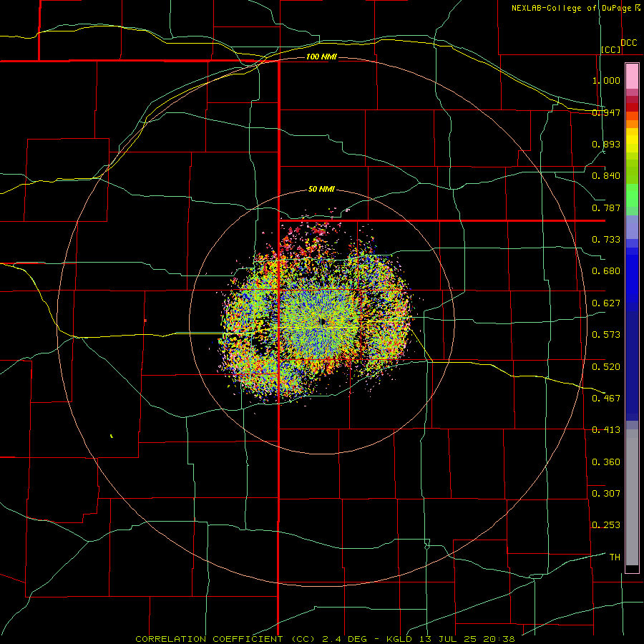Viewport: 644px width, 644px height.
Task: Click the DCC label above the color scale
Action: pos(628,43)
